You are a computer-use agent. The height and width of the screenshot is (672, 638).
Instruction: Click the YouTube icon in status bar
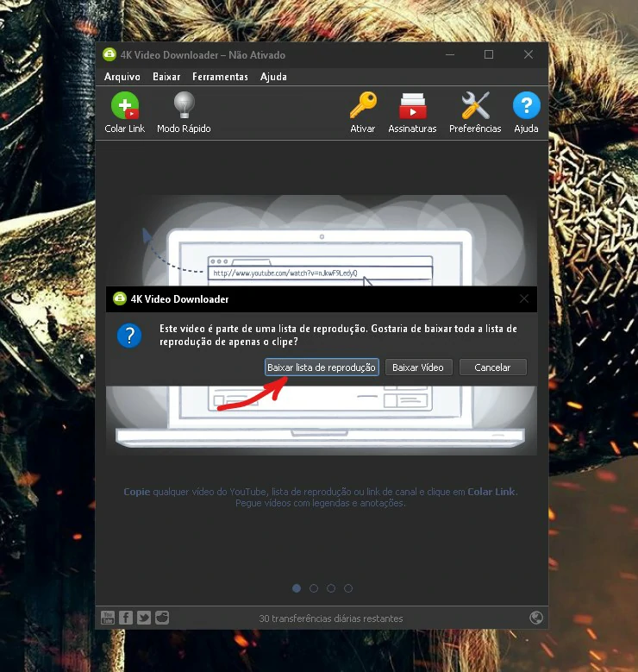(108, 618)
